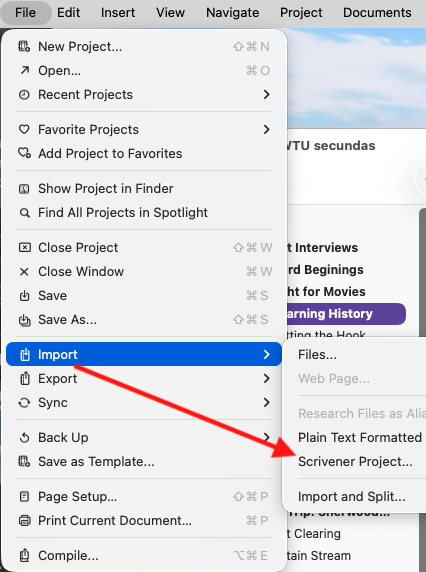Click the heart icon beside Favorite Projects
This screenshot has height=572, width=426.
pyautogui.click(x=24, y=130)
